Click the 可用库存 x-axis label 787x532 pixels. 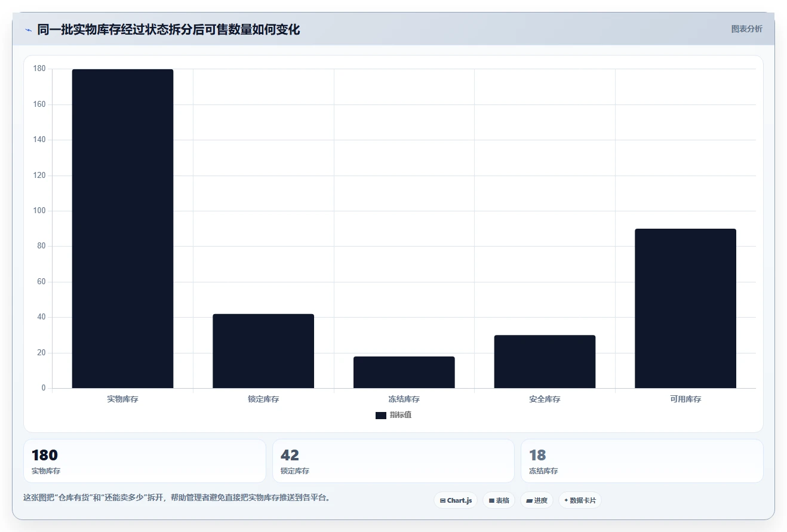685,399
